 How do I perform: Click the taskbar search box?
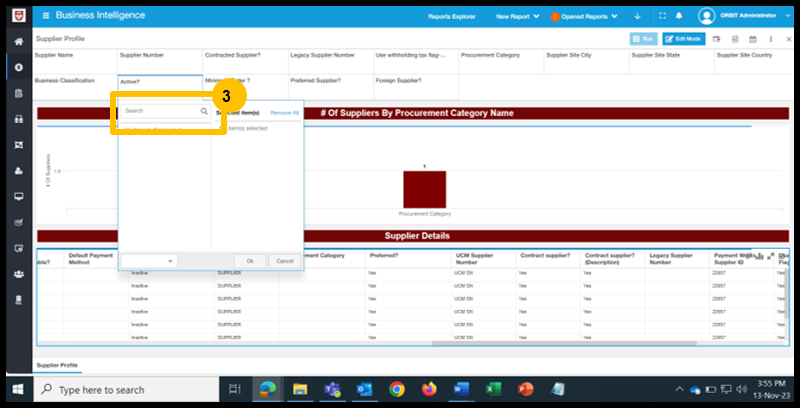125,390
